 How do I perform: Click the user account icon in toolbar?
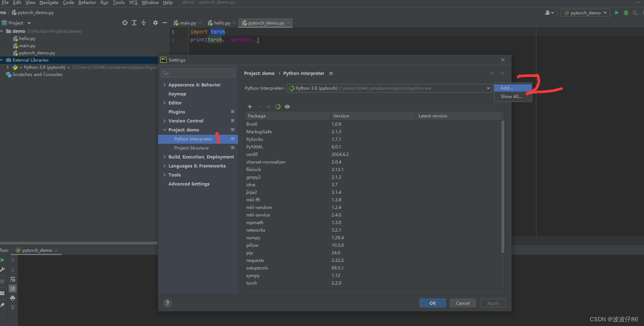[x=549, y=13]
